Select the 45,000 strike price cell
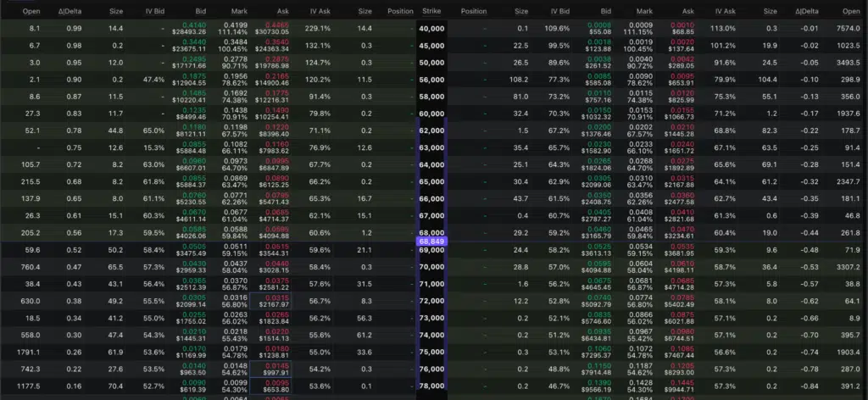This screenshot has width=868, height=400. 433,46
